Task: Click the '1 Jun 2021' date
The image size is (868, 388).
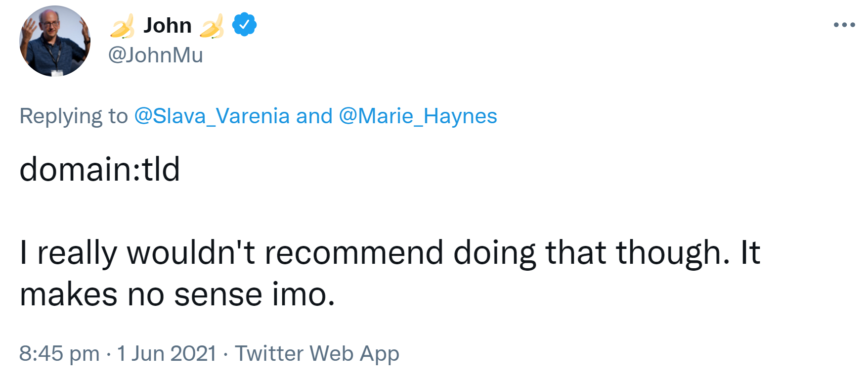Action: pos(167,354)
